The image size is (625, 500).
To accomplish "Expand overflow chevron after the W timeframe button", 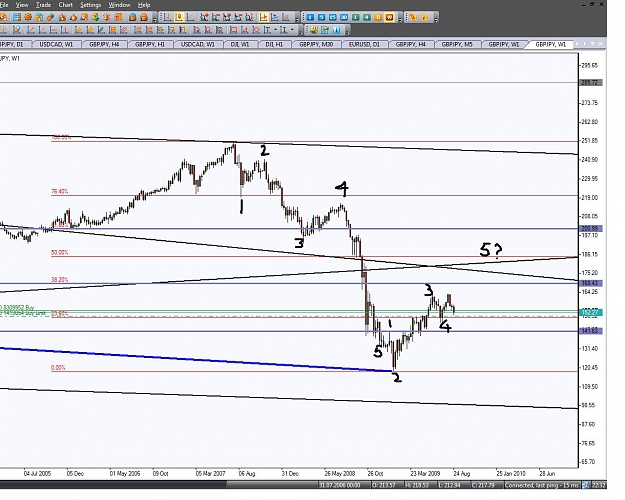I will 400,18.
